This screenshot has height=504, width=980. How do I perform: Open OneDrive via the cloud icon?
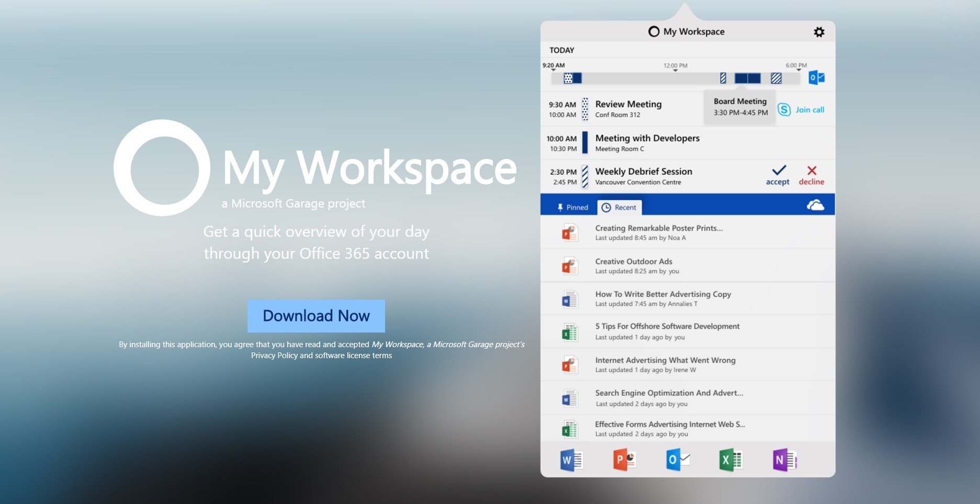point(815,205)
